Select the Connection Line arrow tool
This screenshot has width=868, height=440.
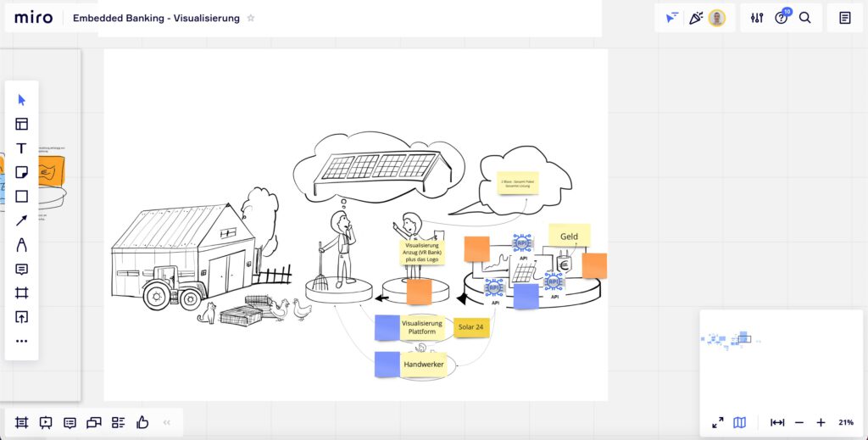coord(22,220)
